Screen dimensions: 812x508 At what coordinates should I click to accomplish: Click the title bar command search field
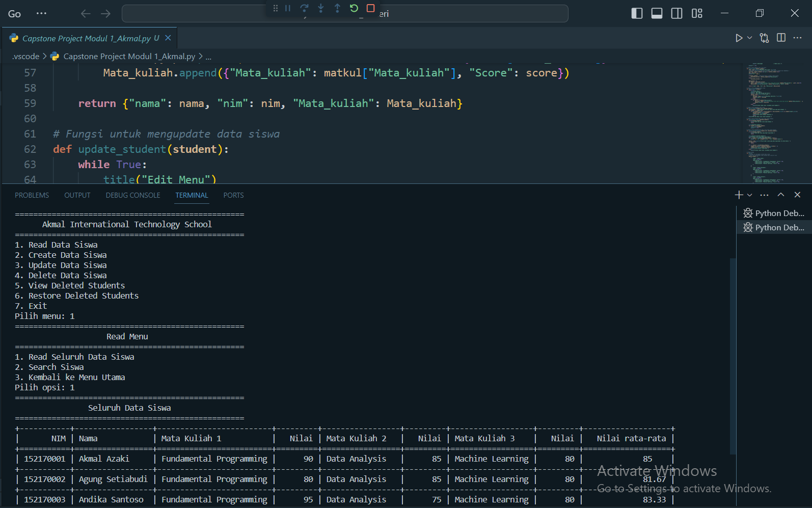345,14
